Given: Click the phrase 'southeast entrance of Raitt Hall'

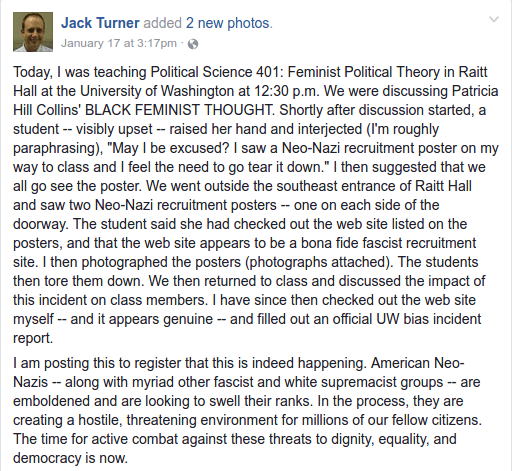Looking at the screenshot, I should pyautogui.click(x=374, y=186).
